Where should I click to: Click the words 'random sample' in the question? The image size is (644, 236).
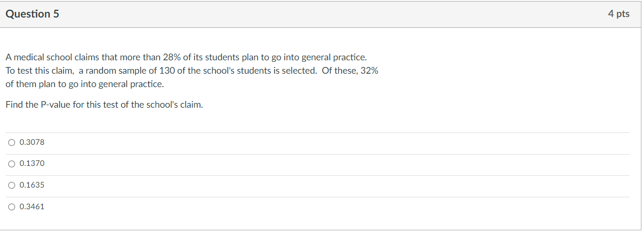point(113,71)
